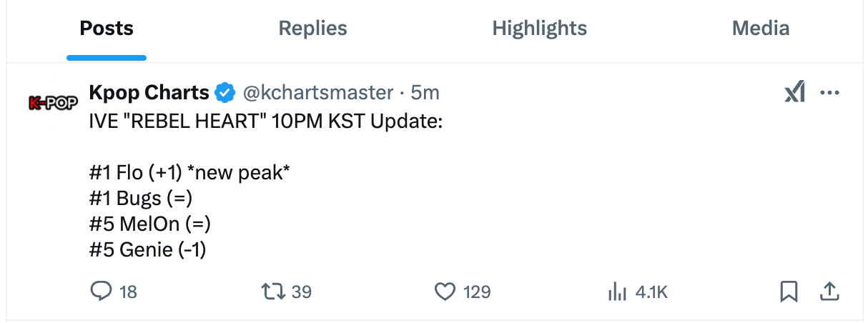Click the reply speech bubble icon
The width and height of the screenshot is (868, 323).
pyautogui.click(x=101, y=292)
